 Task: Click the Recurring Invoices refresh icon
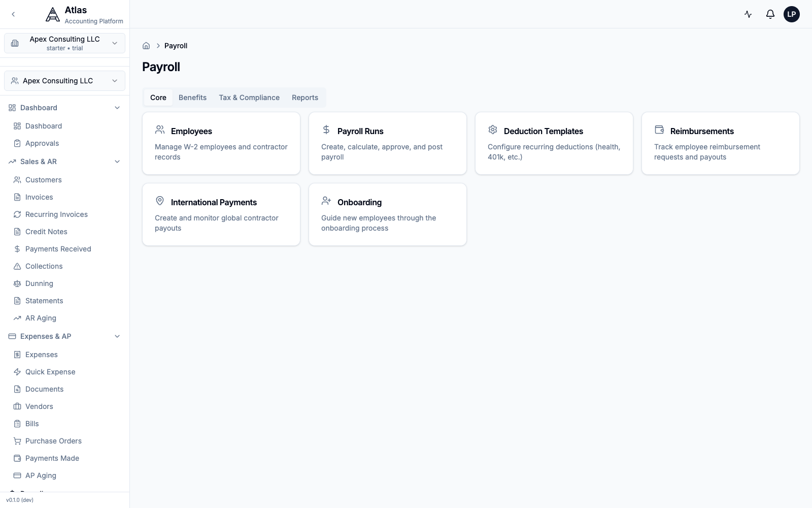point(17,214)
